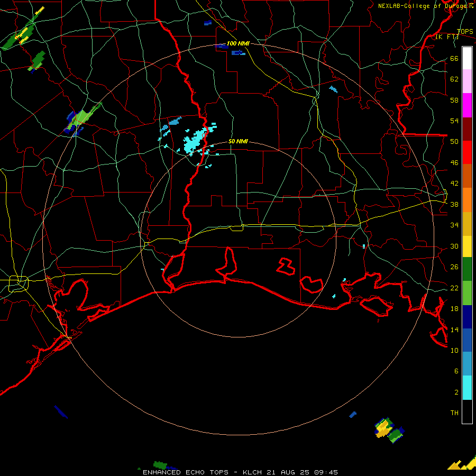Screen dimensions: 476x476
Task: Click the legend value 18
Action: point(454,309)
